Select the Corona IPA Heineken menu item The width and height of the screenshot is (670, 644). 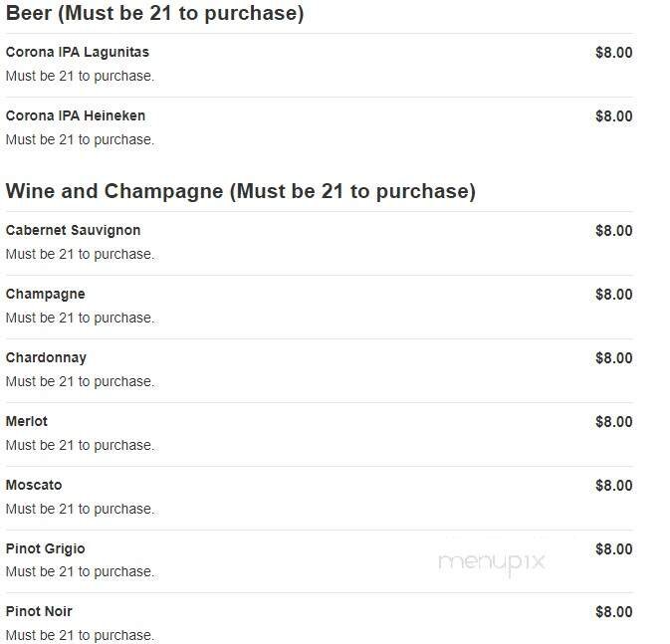pos(75,115)
